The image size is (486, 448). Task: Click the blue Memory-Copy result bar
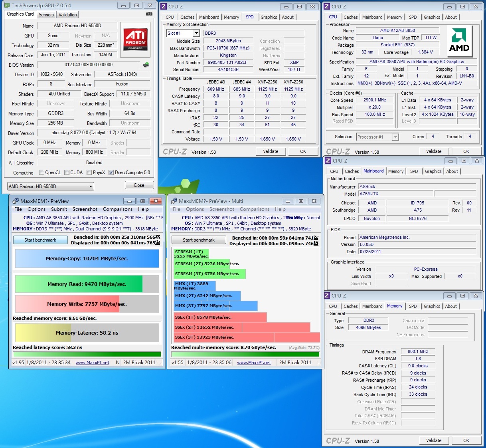click(87, 259)
